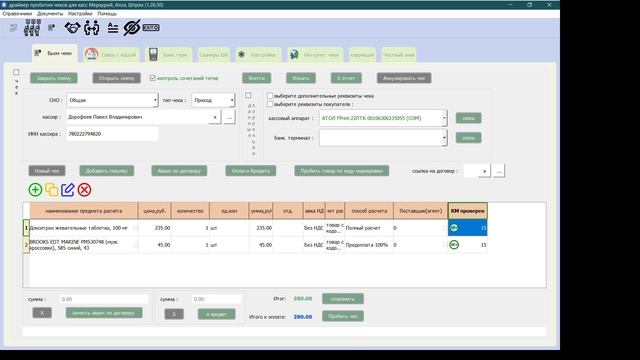640x360 pixels.
Task: Click the Аванс по договору button
Action: pos(179,171)
